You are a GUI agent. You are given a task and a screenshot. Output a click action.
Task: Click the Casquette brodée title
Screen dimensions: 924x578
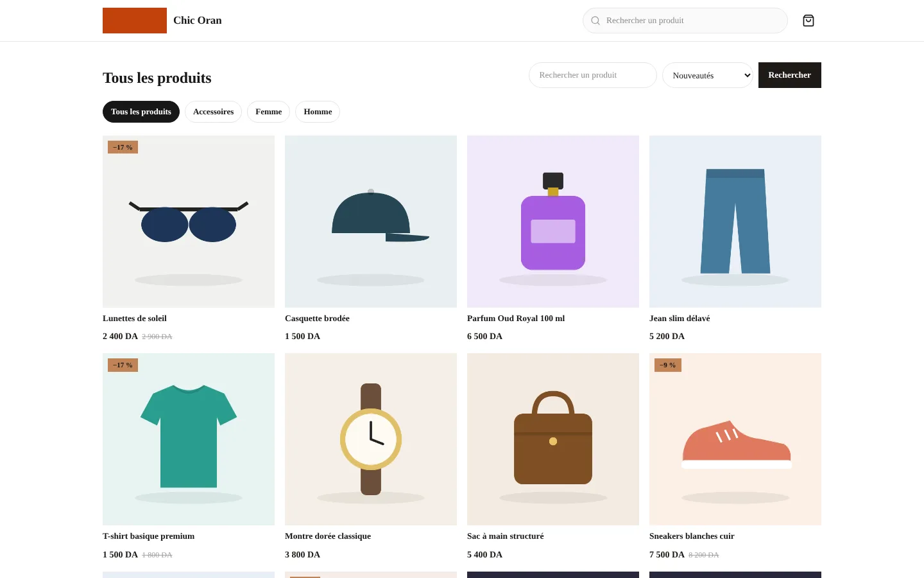point(317,319)
